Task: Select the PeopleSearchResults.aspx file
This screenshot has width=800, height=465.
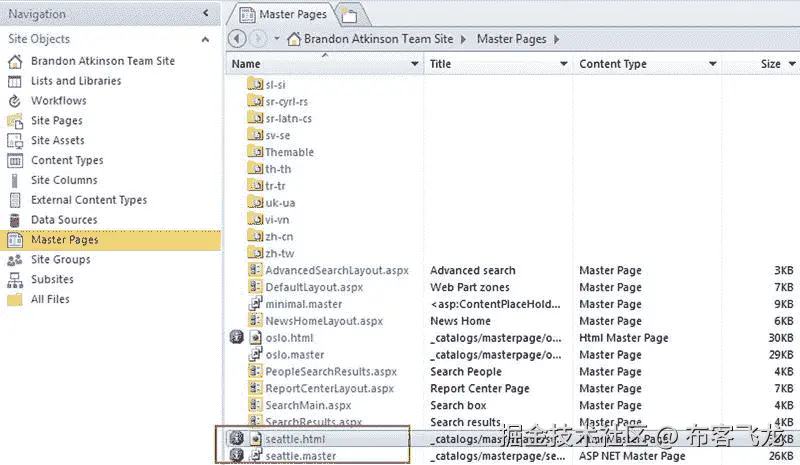Action: click(331, 371)
